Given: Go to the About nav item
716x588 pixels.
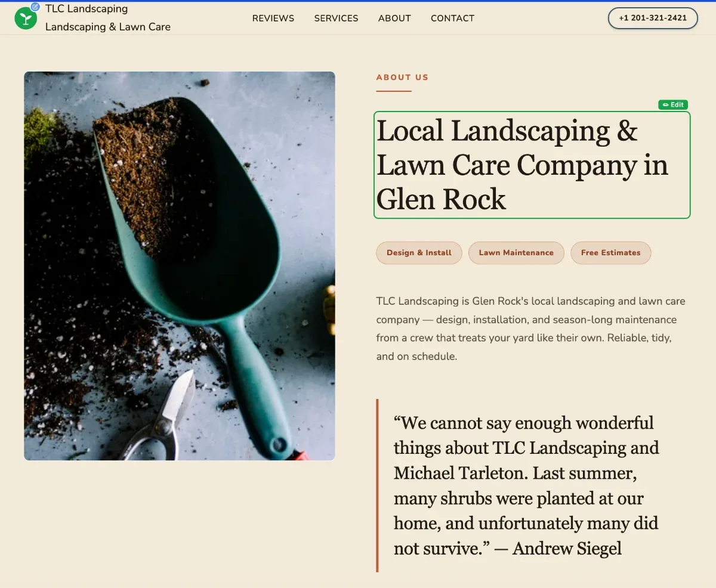Looking at the screenshot, I should [x=394, y=18].
